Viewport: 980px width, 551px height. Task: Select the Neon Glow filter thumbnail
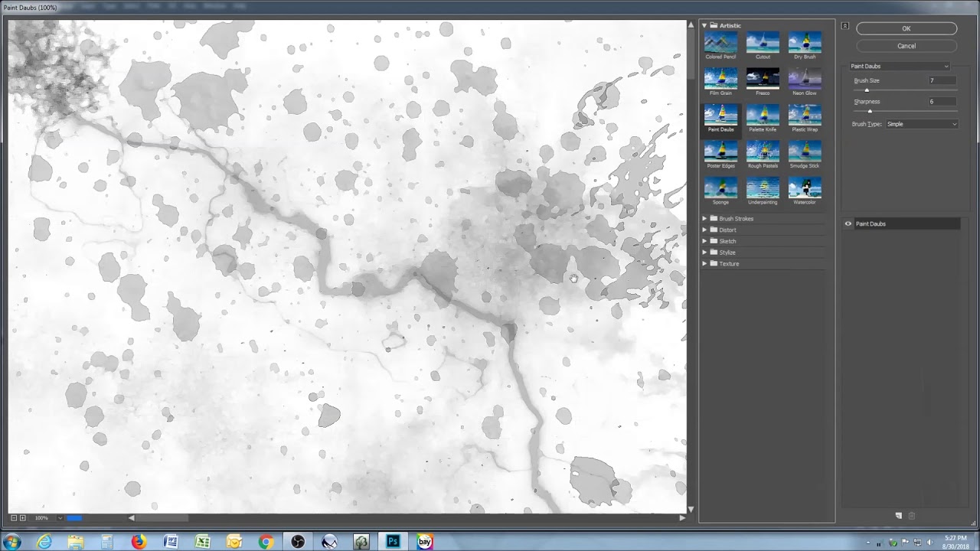tap(805, 78)
